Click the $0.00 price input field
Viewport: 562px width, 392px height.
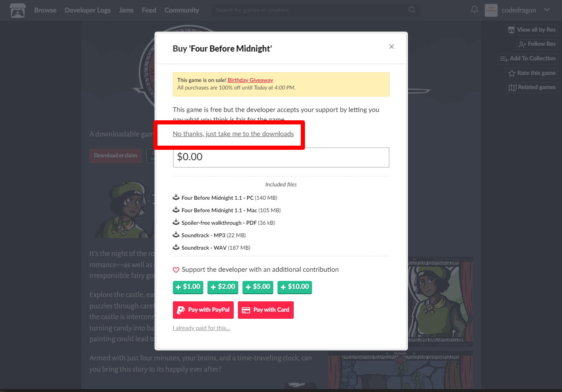point(281,157)
